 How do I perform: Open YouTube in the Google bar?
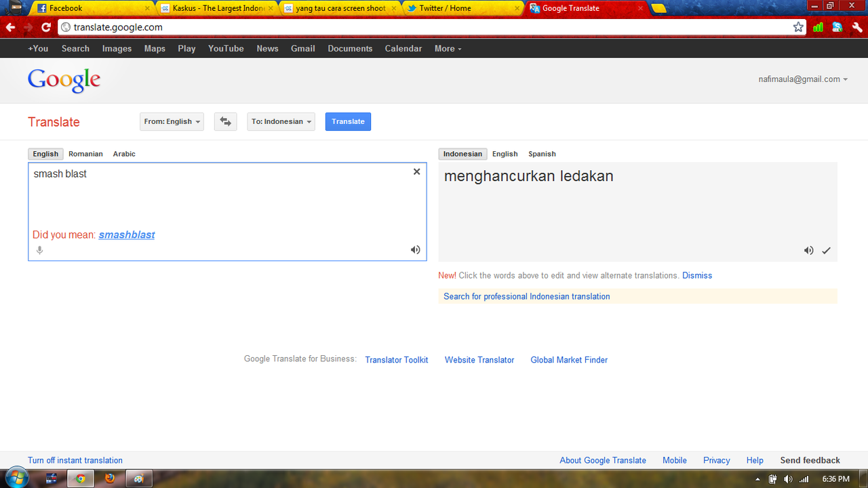click(x=226, y=48)
